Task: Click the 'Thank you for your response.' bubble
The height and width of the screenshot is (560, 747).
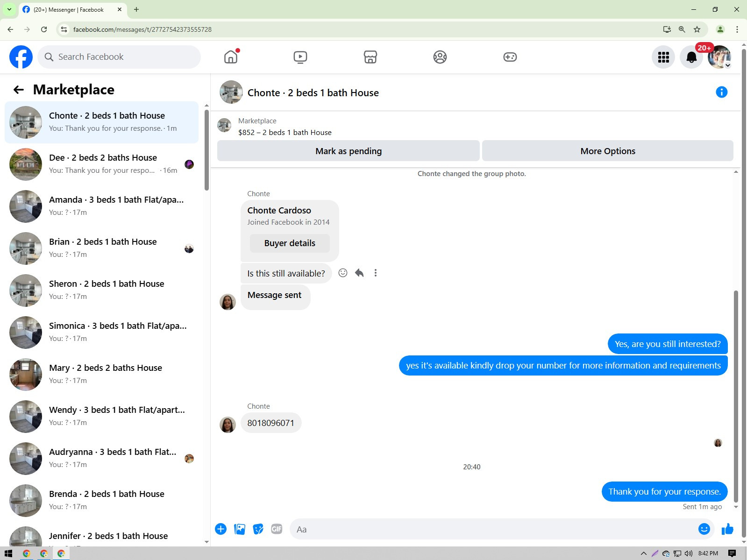Action: [664, 491]
